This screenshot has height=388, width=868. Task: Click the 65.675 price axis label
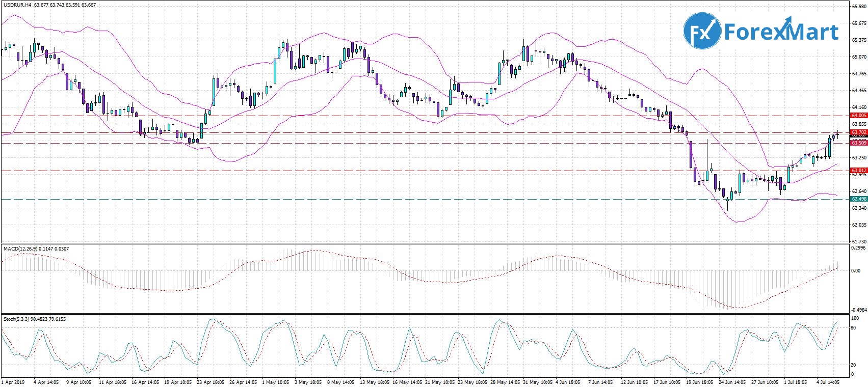click(859, 23)
